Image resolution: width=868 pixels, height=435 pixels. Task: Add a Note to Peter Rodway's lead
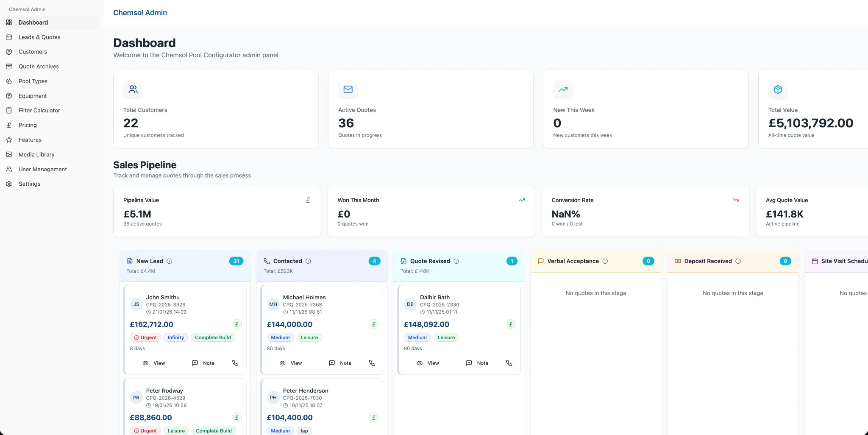pos(203,432)
